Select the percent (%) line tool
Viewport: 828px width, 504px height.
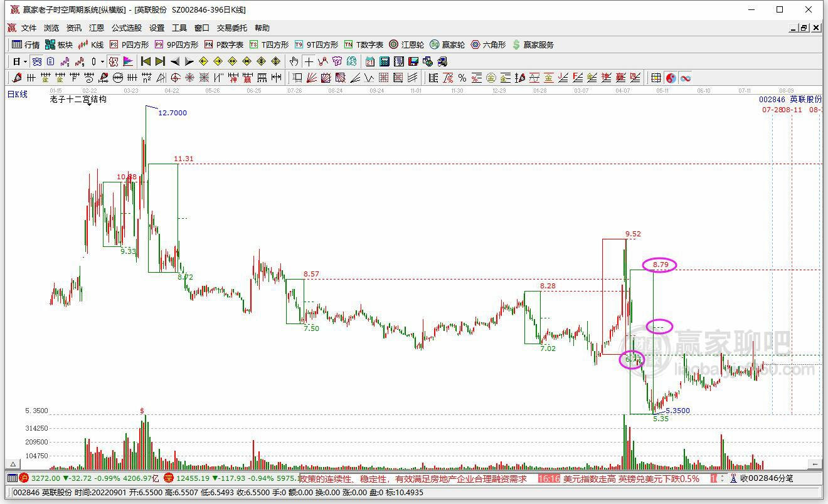pyautogui.click(x=462, y=78)
